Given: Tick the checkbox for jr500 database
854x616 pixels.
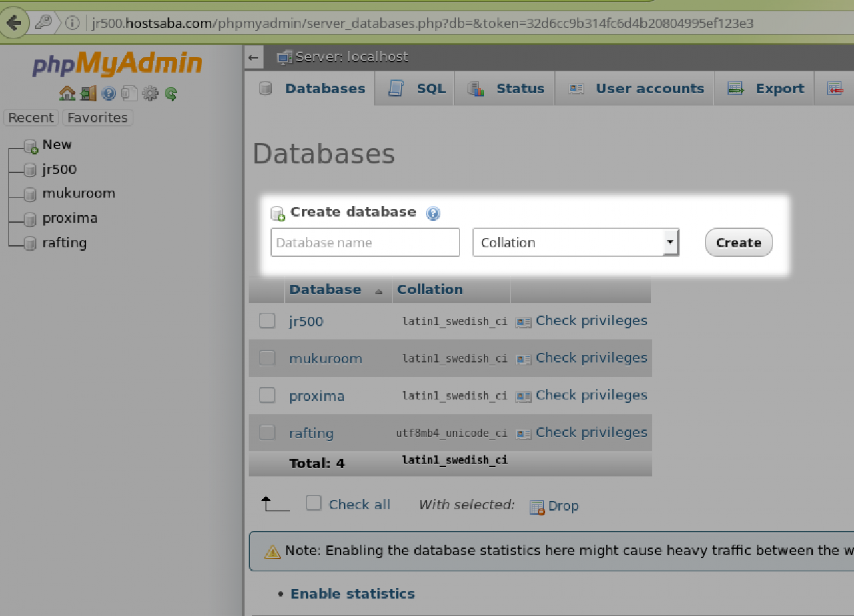Looking at the screenshot, I should click(x=267, y=321).
